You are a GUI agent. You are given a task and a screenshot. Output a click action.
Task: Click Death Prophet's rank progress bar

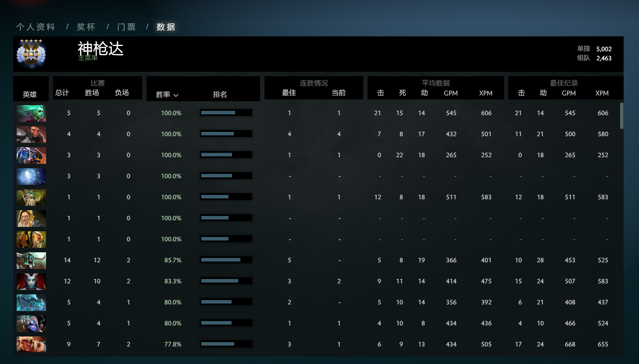click(226, 113)
